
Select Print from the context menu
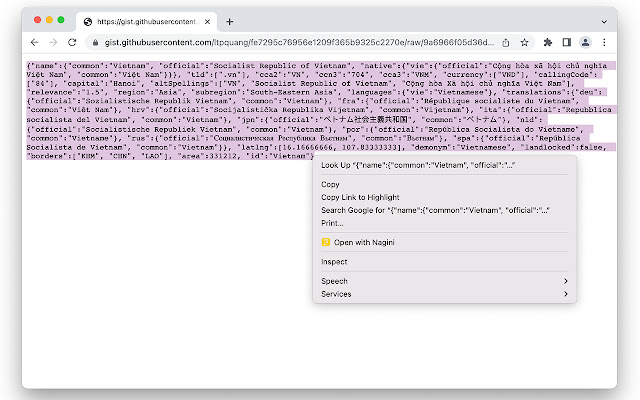click(332, 222)
